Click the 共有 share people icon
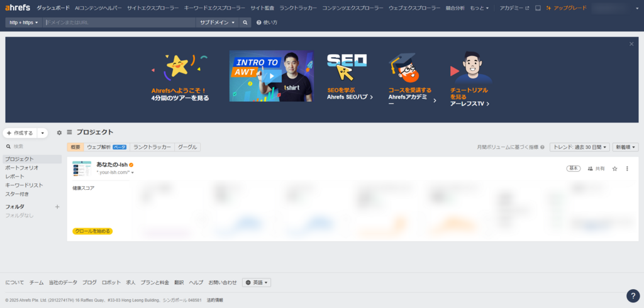Image resolution: width=644 pixels, height=308 pixels. (590, 168)
